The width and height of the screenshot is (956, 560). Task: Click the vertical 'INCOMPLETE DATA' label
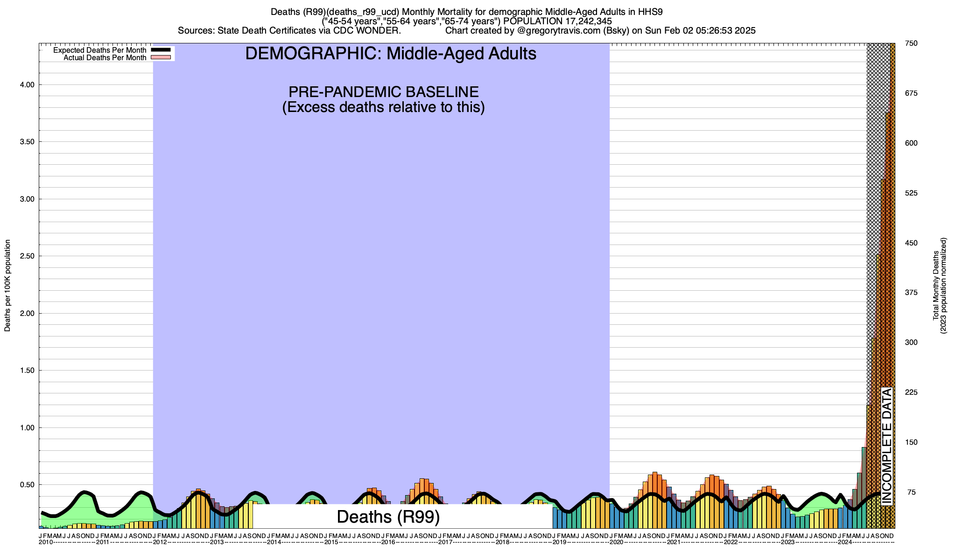tap(887, 446)
